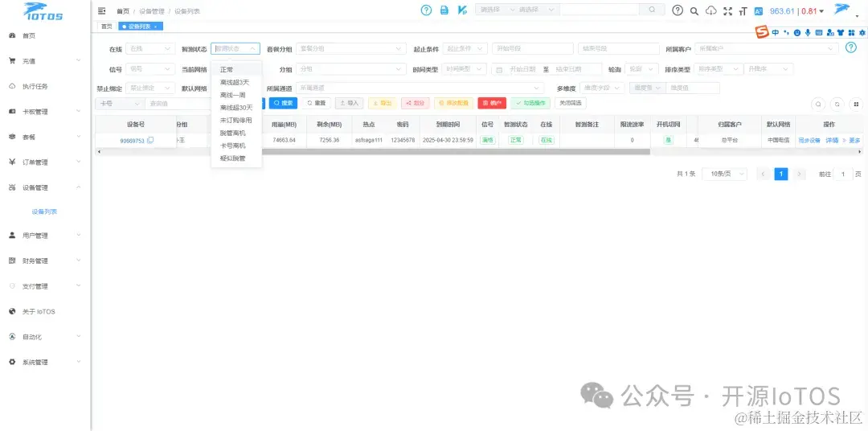The image size is (868, 431).
Task: Click the 同步设备 link in table row
Action: coord(809,141)
